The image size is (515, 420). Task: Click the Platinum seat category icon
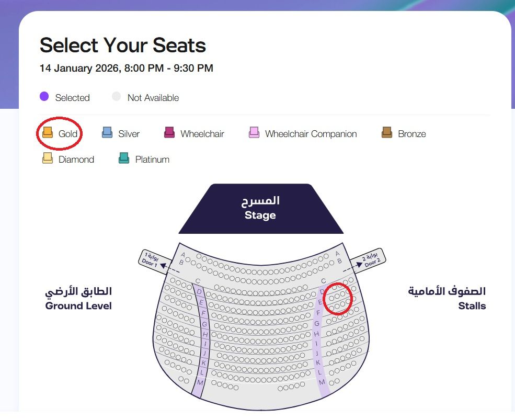click(x=124, y=159)
